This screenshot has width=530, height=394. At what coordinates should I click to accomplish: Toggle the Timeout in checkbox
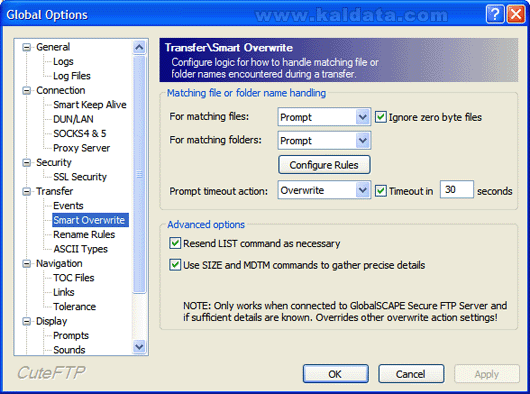tap(381, 191)
